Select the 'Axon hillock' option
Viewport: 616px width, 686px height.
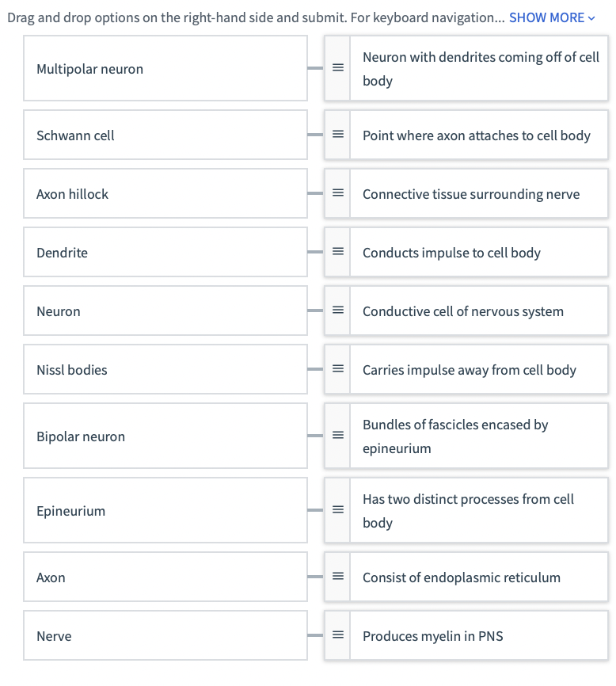click(165, 193)
